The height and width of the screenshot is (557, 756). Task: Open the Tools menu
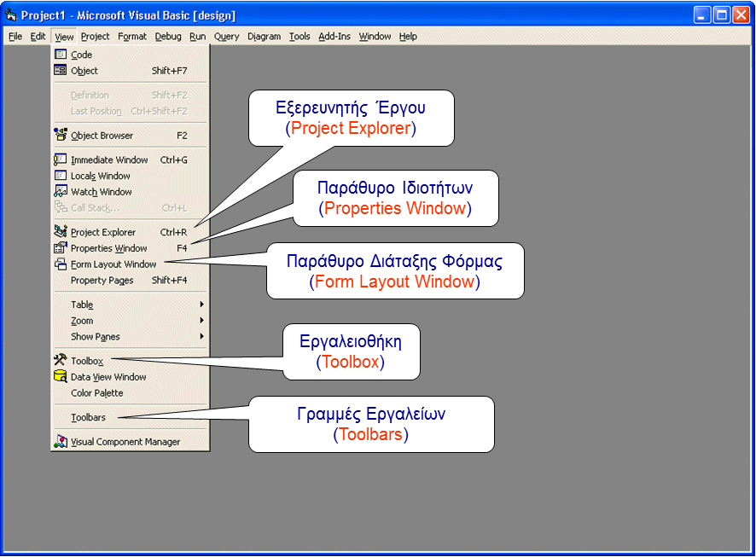(x=299, y=37)
